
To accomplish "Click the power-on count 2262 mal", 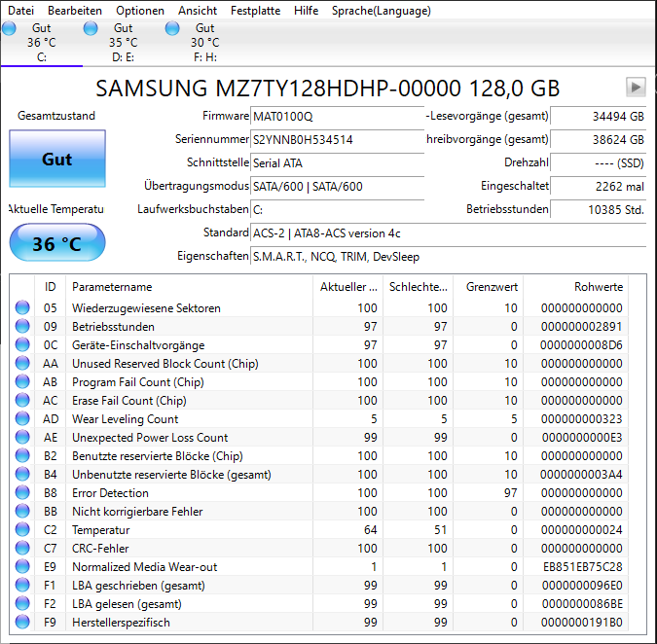I will click(599, 187).
